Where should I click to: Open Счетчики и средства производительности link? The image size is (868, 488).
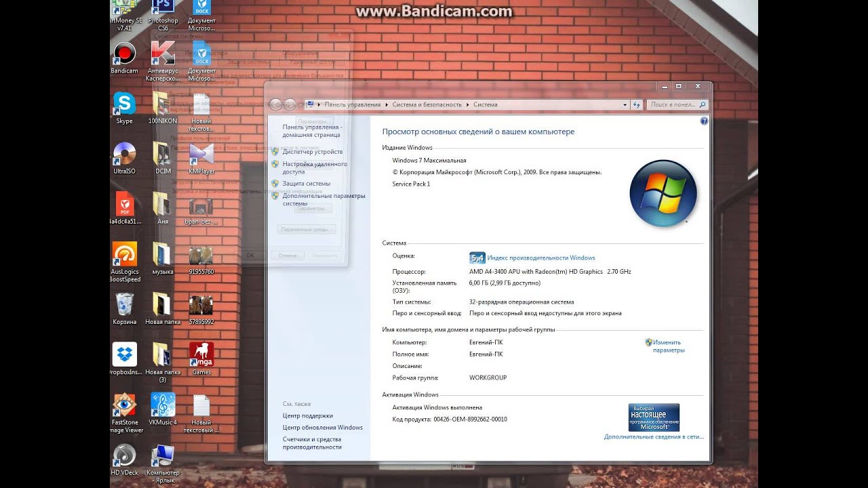click(x=312, y=443)
